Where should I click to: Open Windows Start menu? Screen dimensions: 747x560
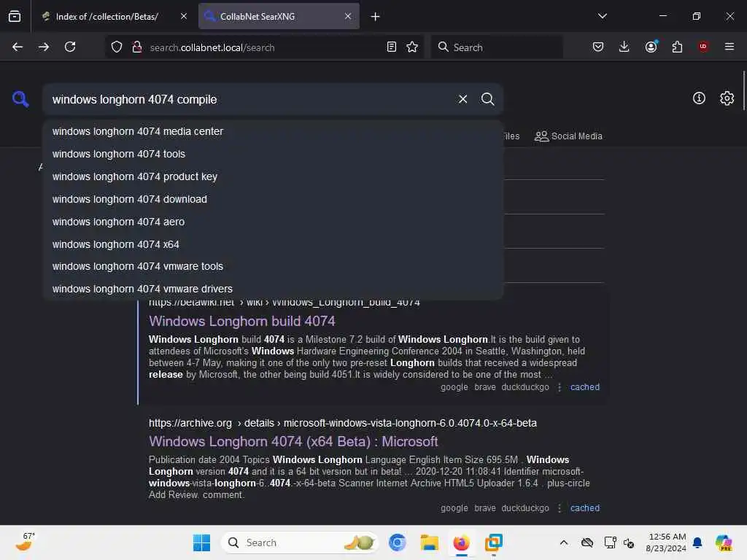tap(201, 542)
